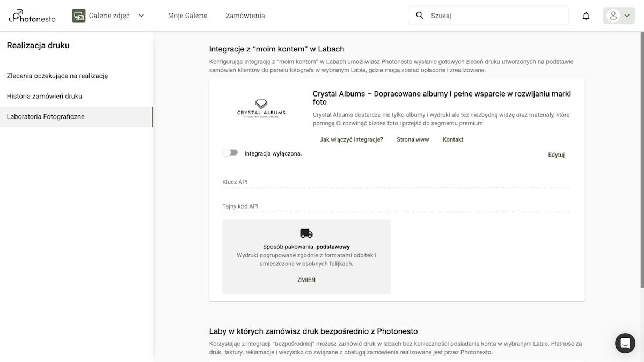Open the chat support bubble
This screenshot has height=362, width=644.
(x=625, y=343)
